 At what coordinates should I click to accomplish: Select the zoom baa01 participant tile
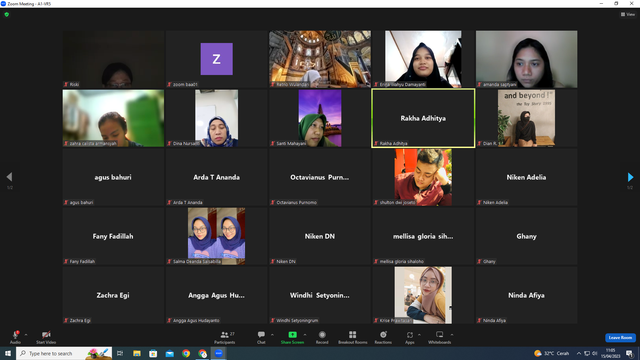pyautogui.click(x=216, y=59)
